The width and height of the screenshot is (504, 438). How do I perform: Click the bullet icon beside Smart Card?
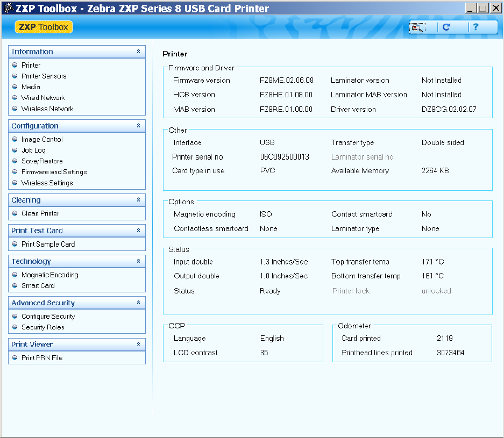click(15, 285)
